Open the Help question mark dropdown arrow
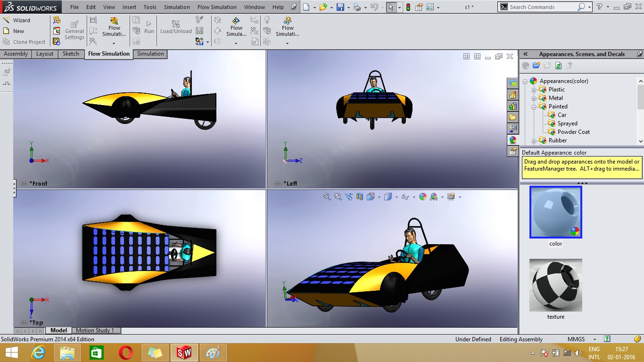The width and height of the screenshot is (644, 362). click(x=607, y=7)
